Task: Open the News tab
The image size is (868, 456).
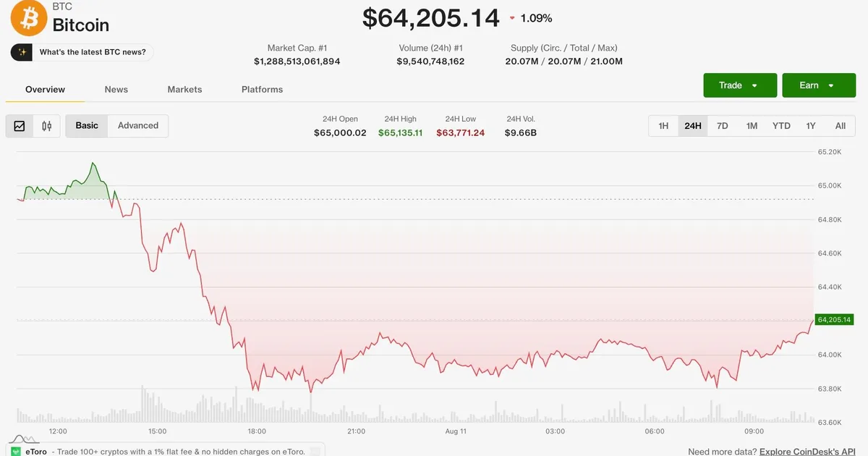Action: coord(116,90)
